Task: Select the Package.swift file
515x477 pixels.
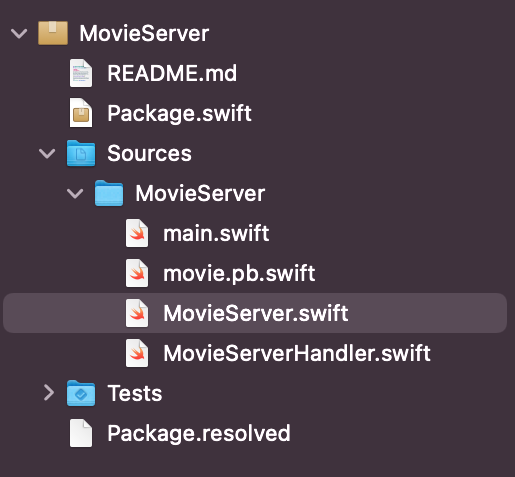Action: click(x=179, y=114)
